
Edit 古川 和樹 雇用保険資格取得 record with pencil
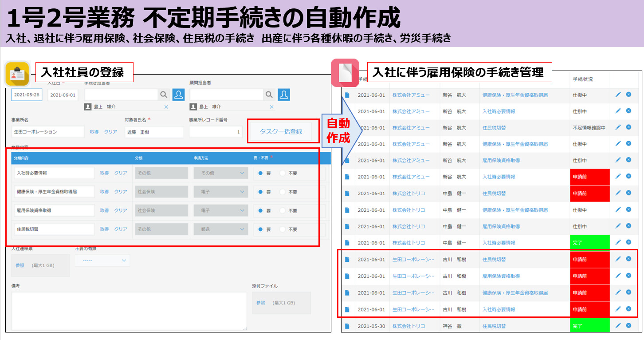pyautogui.click(x=618, y=276)
